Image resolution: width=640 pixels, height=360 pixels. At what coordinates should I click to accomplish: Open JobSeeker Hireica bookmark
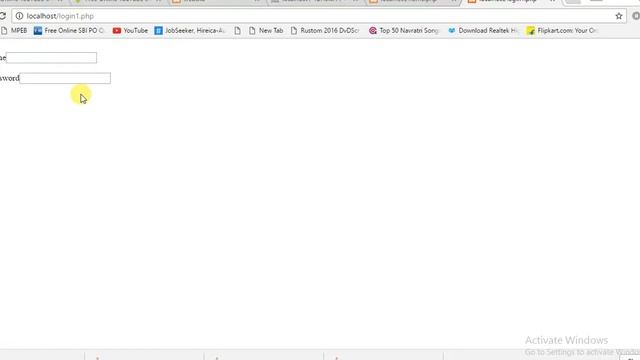click(x=190, y=31)
